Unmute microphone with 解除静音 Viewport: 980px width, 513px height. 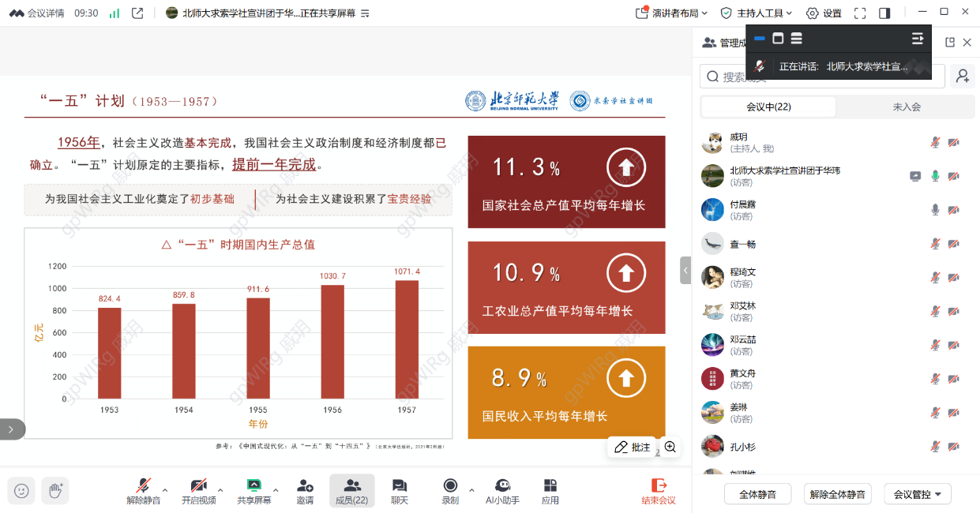click(143, 491)
